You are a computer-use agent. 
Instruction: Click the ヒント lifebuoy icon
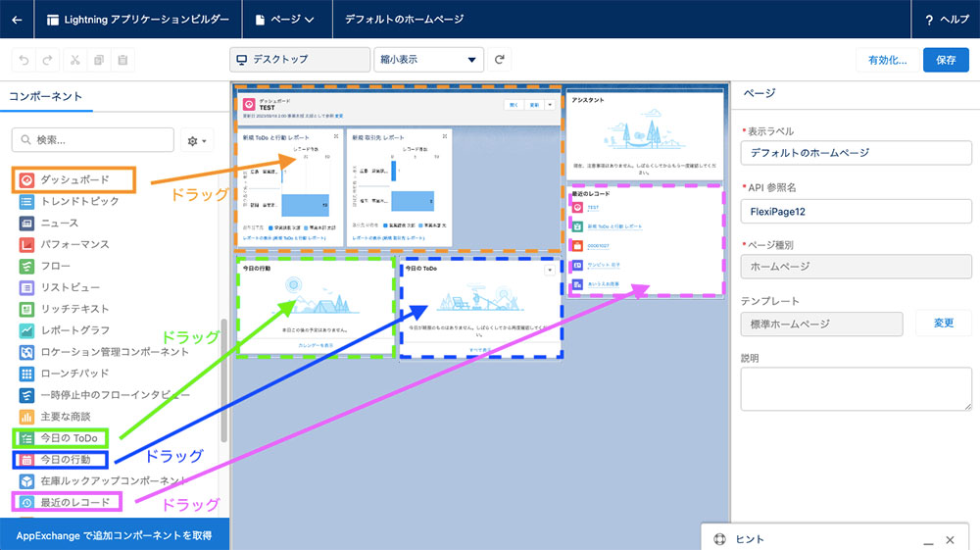click(720, 539)
